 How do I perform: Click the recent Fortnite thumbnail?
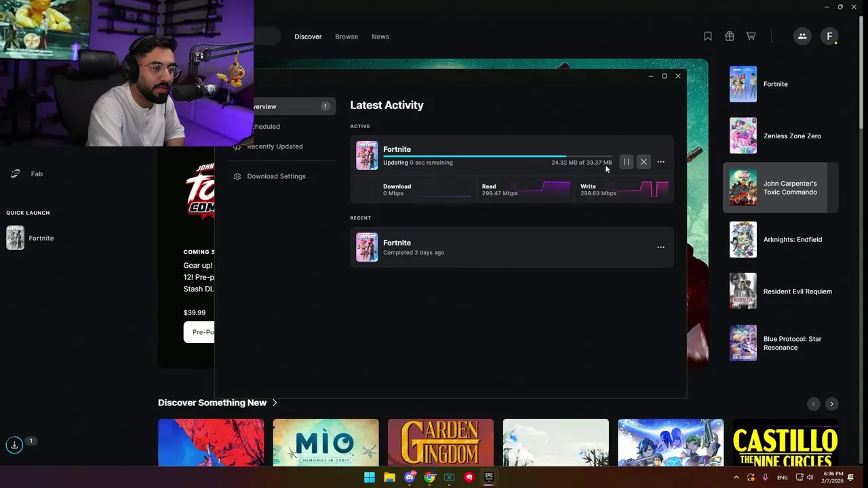(367, 247)
